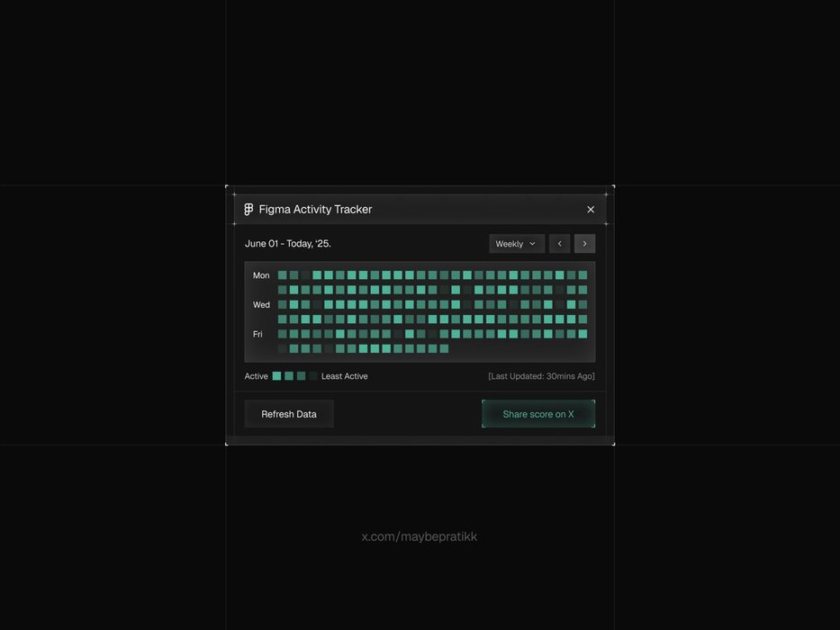Click the 'Last Updated: 30mins Ago' text

[542, 376]
